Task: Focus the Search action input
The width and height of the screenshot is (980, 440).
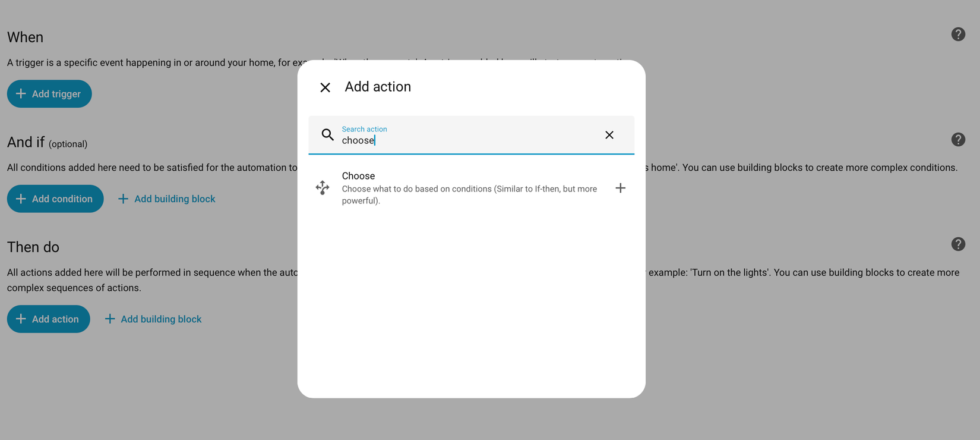Action: click(471, 135)
